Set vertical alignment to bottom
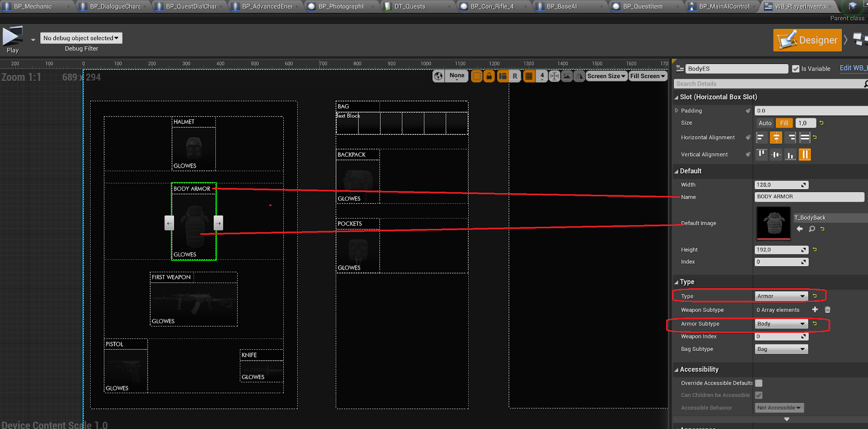This screenshot has height=429, width=868. pyautogui.click(x=790, y=155)
